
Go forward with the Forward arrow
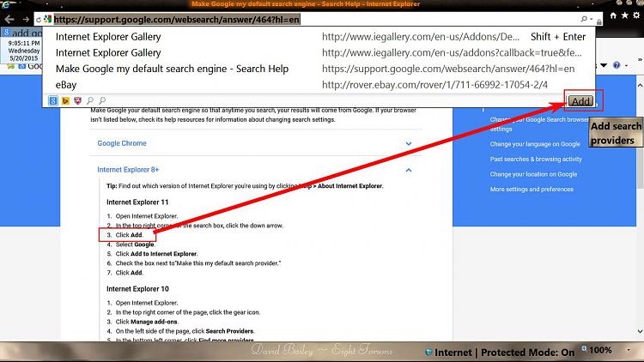click(x=26, y=19)
